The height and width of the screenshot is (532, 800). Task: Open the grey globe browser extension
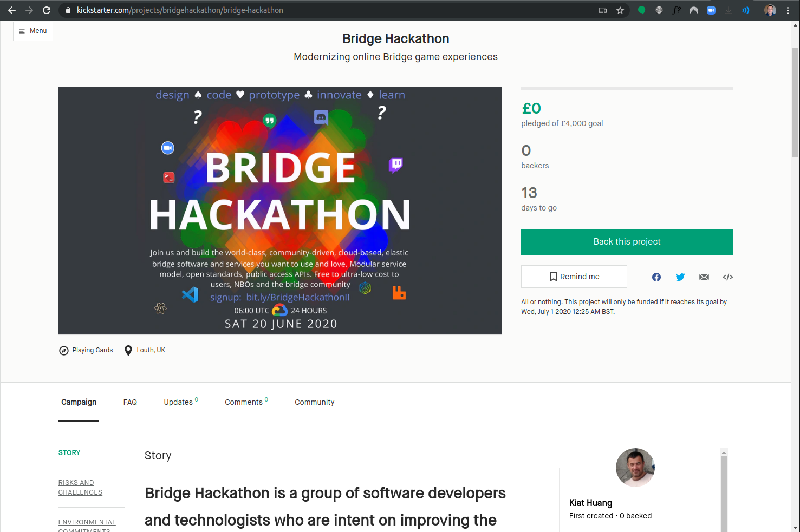(659, 10)
